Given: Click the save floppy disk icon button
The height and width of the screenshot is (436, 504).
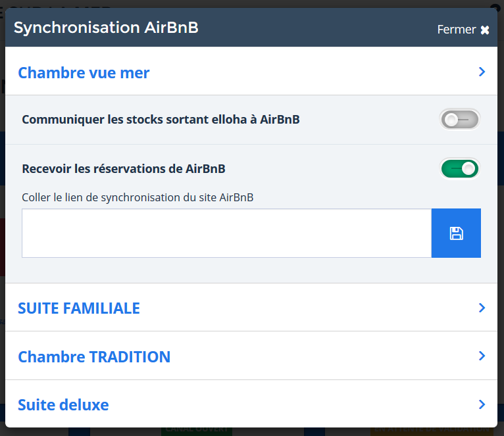Looking at the screenshot, I should 456,233.
